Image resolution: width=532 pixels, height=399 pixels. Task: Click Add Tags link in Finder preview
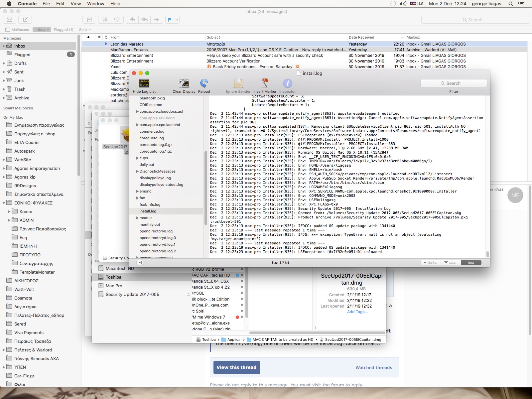tap(357, 312)
